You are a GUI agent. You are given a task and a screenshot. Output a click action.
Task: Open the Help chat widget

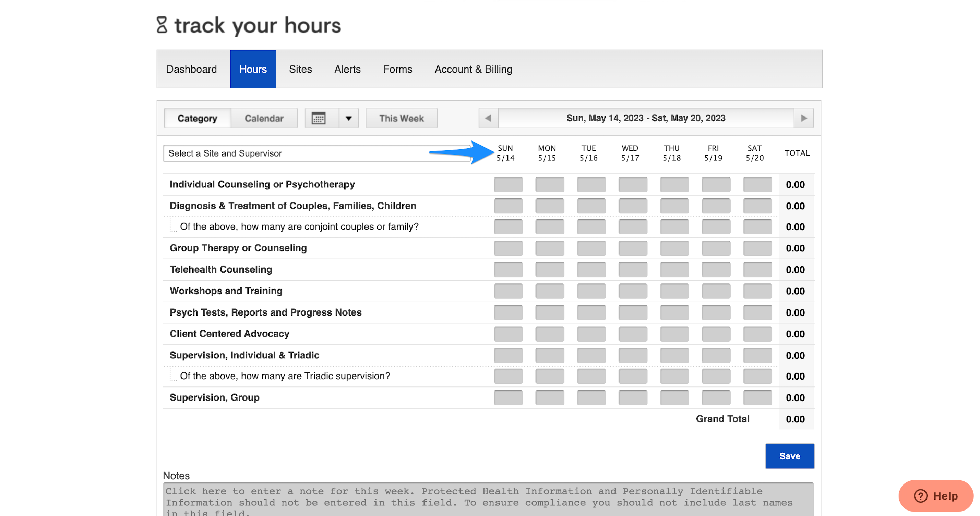935,495
